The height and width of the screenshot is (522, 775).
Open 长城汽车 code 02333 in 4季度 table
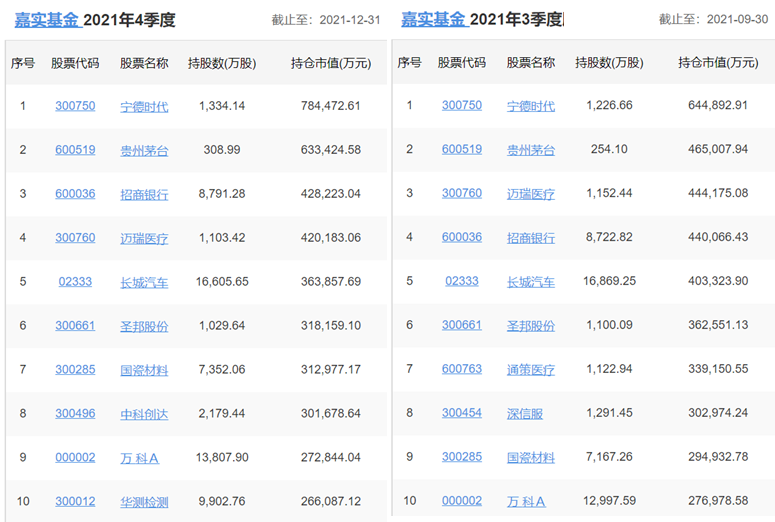pyautogui.click(x=73, y=281)
